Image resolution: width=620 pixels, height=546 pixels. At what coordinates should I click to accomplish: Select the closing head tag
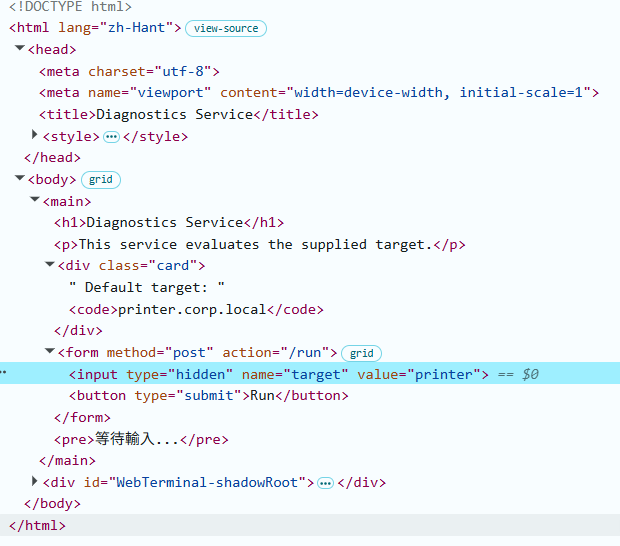coord(52,158)
